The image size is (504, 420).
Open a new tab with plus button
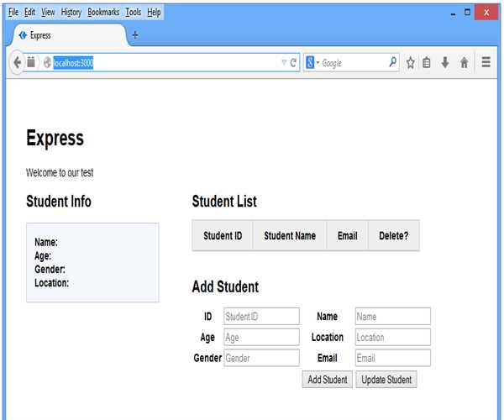pyautogui.click(x=135, y=35)
